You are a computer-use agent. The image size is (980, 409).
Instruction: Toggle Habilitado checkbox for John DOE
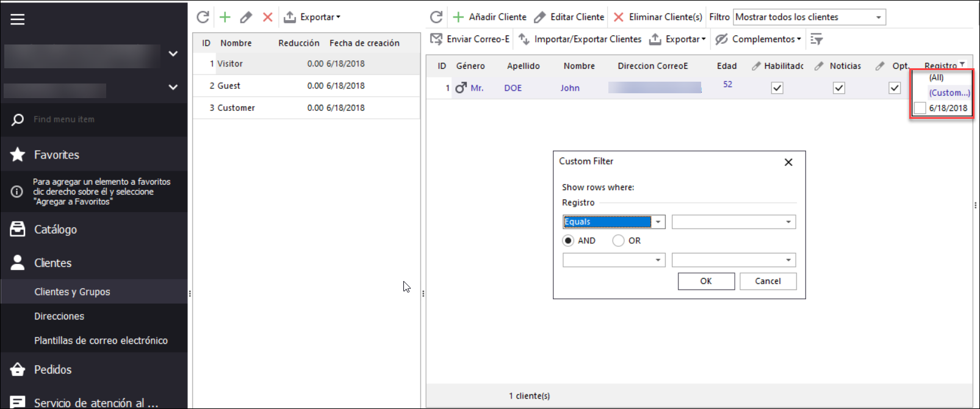click(x=777, y=88)
